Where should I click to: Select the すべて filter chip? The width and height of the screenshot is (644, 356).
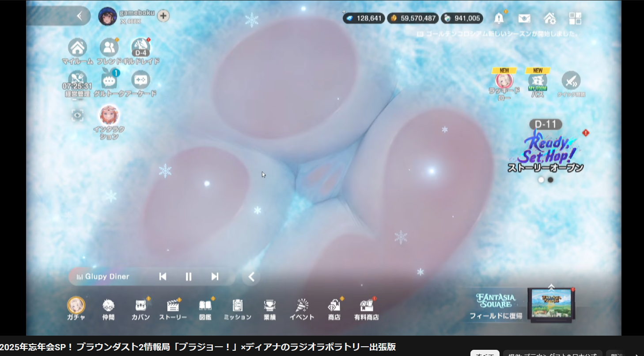point(485,353)
